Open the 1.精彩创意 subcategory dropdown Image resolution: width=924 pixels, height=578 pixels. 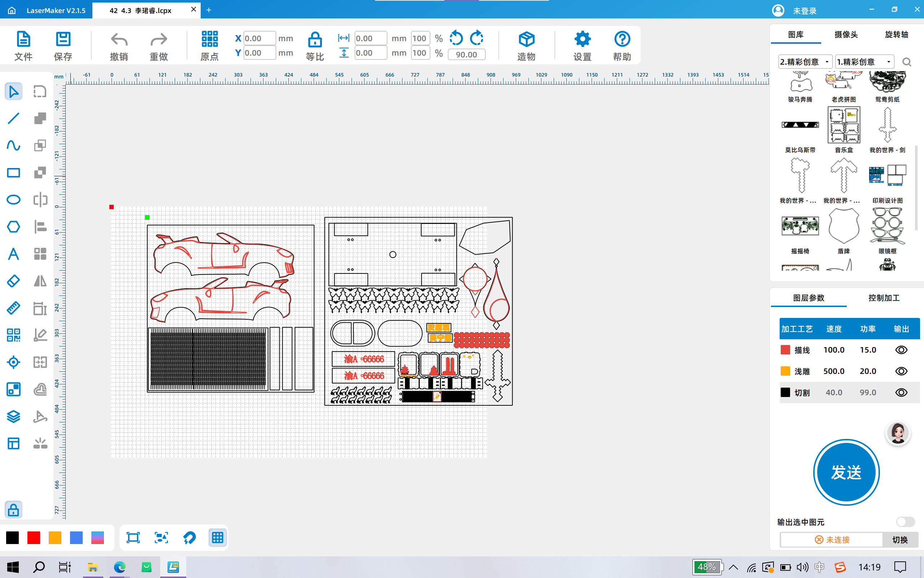864,62
